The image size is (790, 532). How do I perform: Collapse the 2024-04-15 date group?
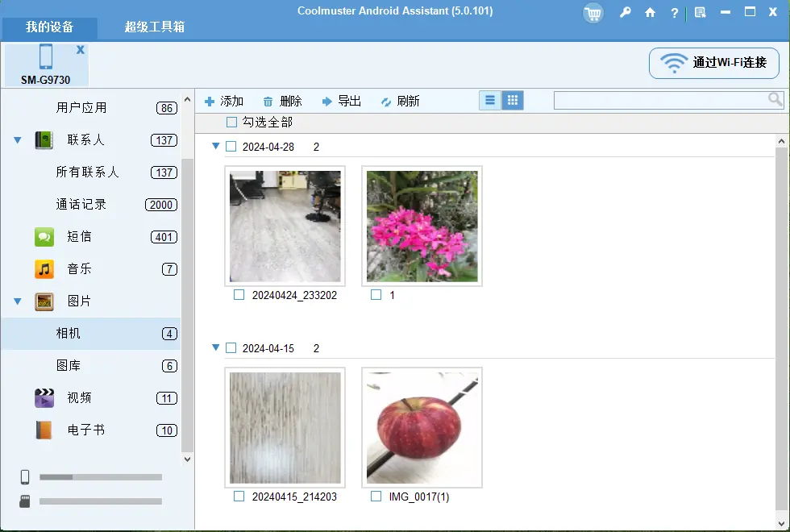(216, 347)
